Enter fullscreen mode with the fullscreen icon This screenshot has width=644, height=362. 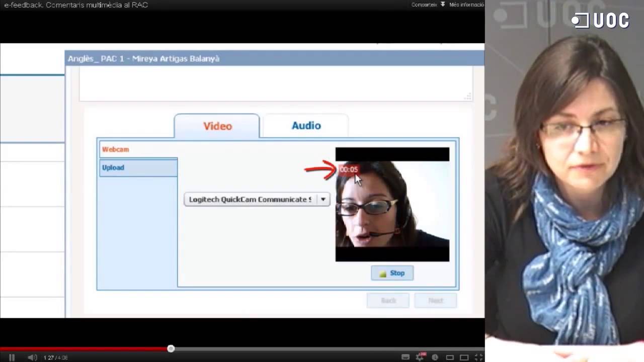click(x=479, y=357)
